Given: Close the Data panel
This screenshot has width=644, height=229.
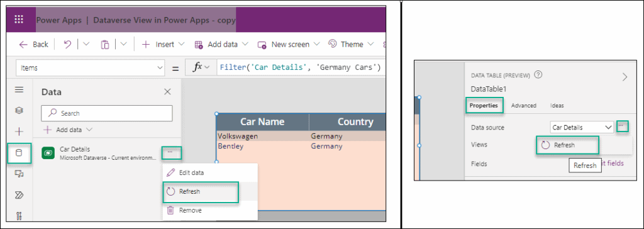Looking at the screenshot, I should point(167,92).
